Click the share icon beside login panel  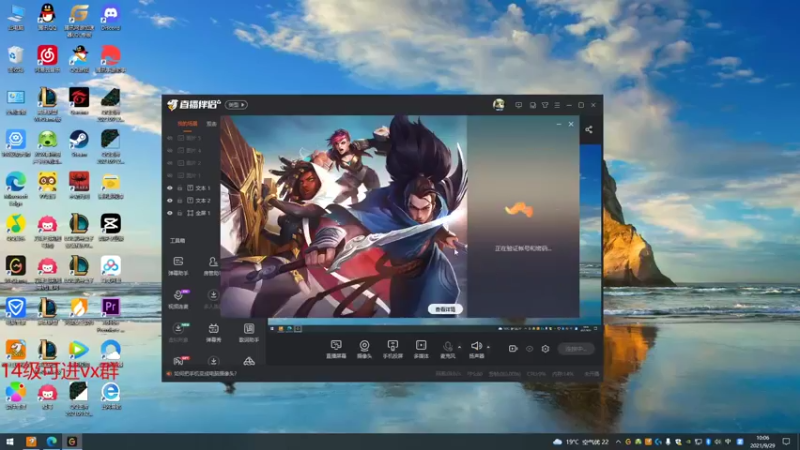tap(589, 130)
